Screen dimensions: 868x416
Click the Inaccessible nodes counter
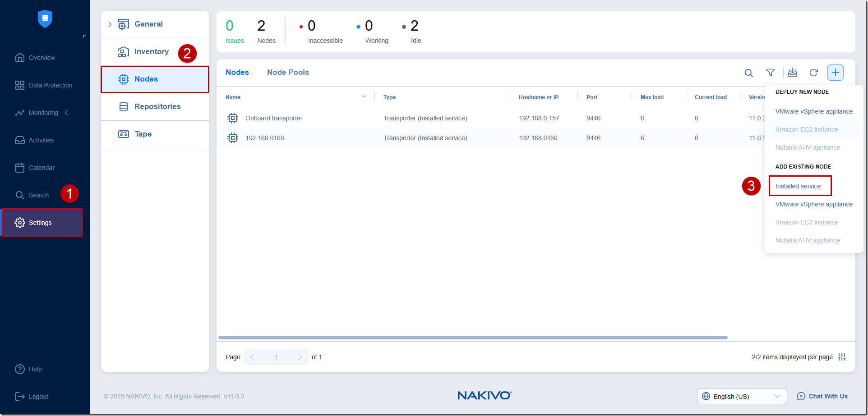tap(321, 32)
